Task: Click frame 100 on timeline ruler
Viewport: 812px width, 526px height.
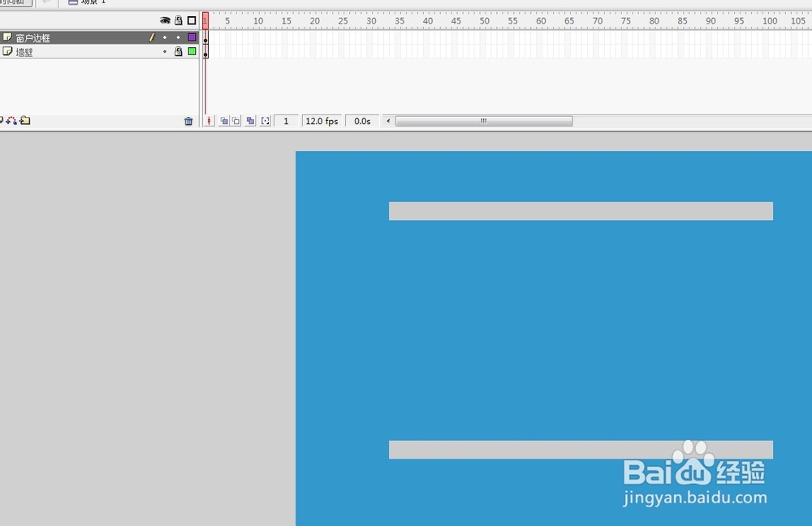Action: pos(769,21)
